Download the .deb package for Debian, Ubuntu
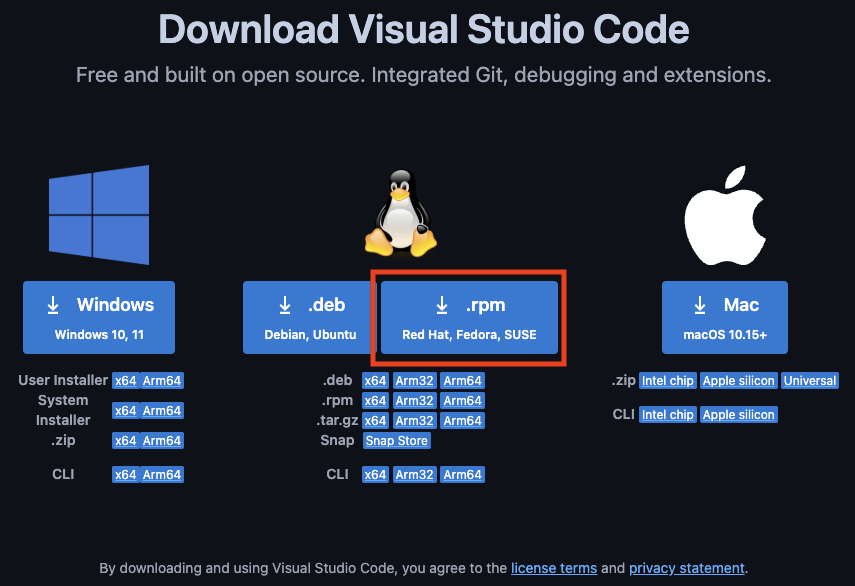The width and height of the screenshot is (855, 586). pyautogui.click(x=310, y=317)
